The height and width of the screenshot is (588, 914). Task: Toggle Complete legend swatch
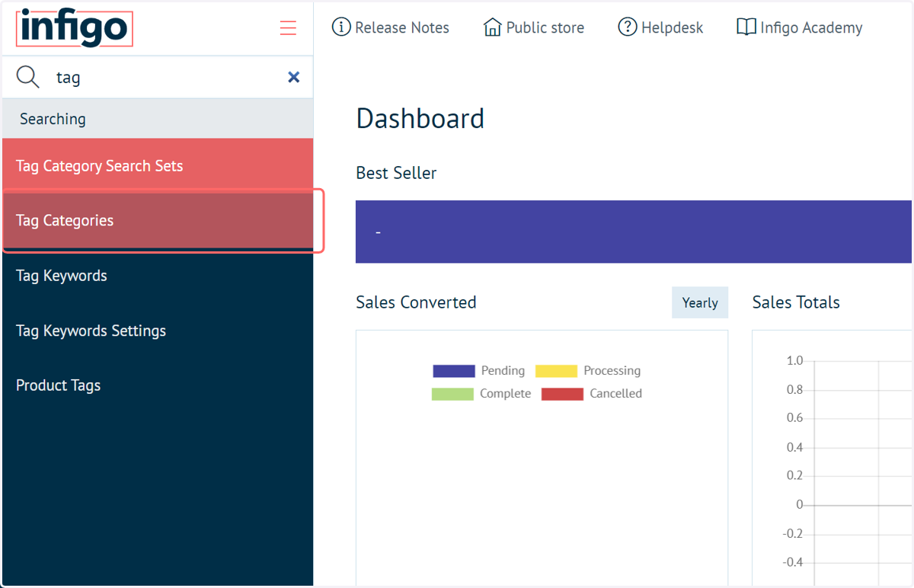(x=452, y=394)
